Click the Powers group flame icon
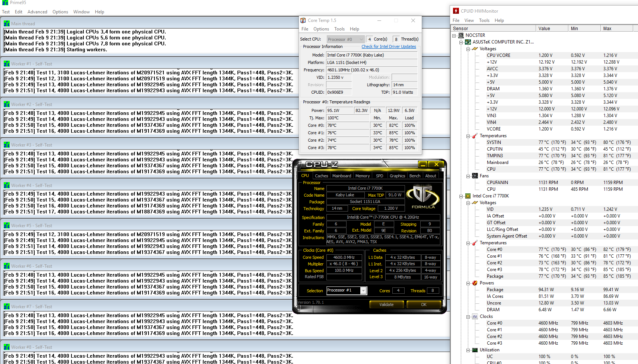638x364 pixels. [x=475, y=283]
